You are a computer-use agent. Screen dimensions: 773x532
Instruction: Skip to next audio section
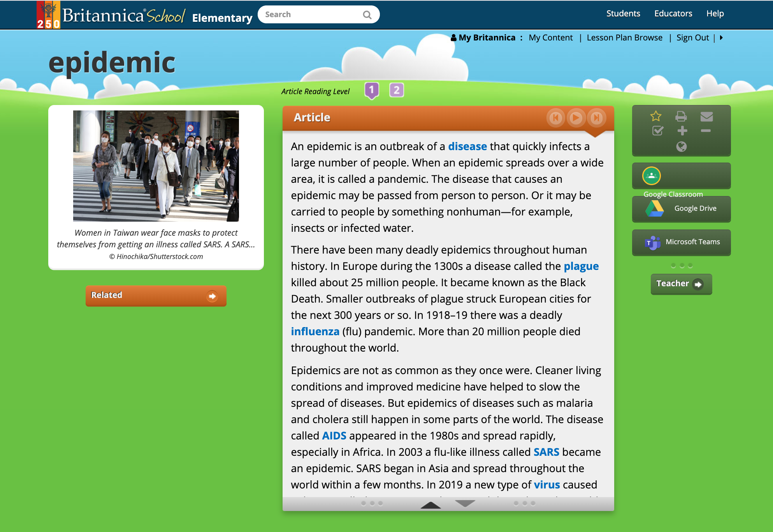coord(596,118)
